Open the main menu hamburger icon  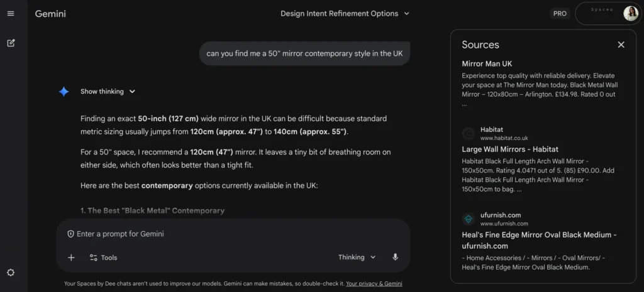[x=11, y=14]
